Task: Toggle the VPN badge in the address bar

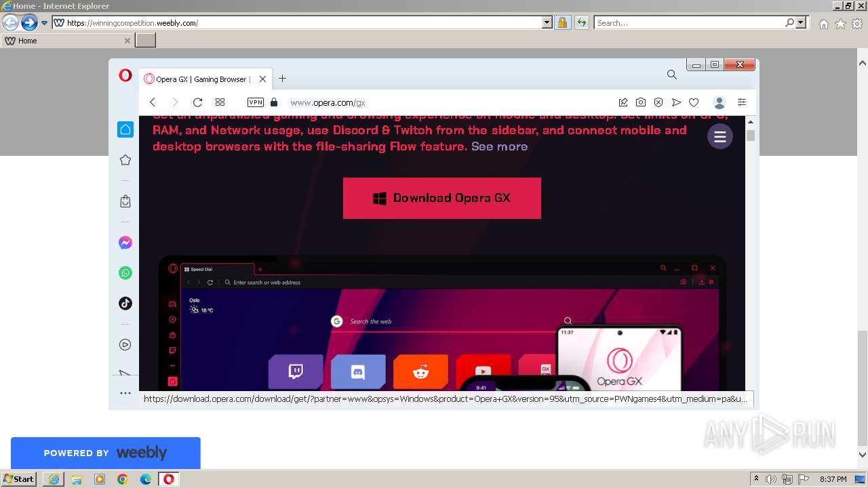Action: (x=256, y=102)
